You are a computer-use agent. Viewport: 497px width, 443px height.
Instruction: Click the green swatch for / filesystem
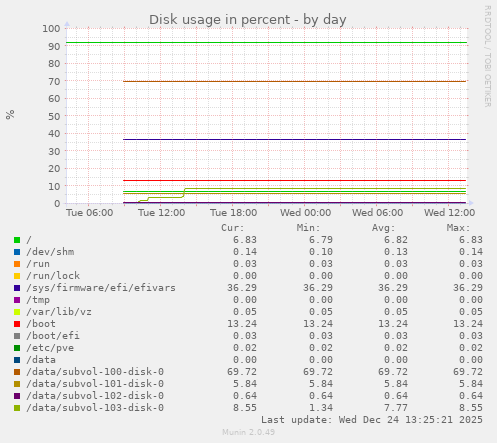coord(17,240)
